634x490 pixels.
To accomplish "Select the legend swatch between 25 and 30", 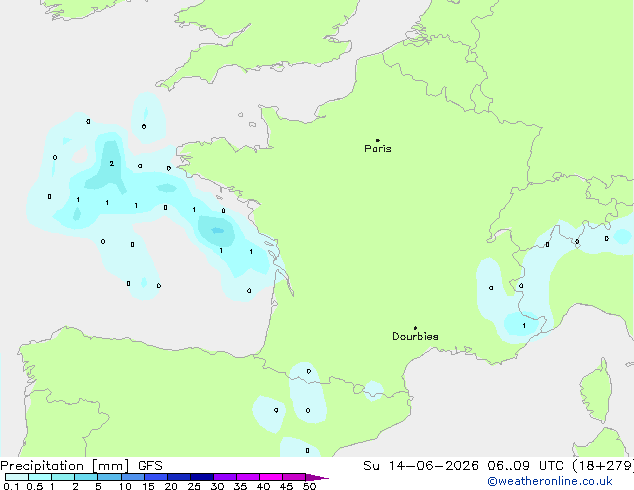I will pos(201,477).
